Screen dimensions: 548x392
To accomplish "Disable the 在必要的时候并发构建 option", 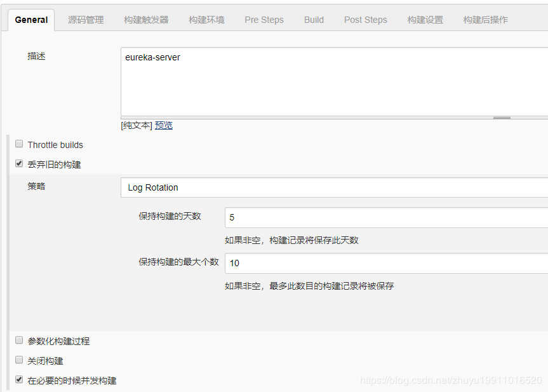I will point(19,379).
